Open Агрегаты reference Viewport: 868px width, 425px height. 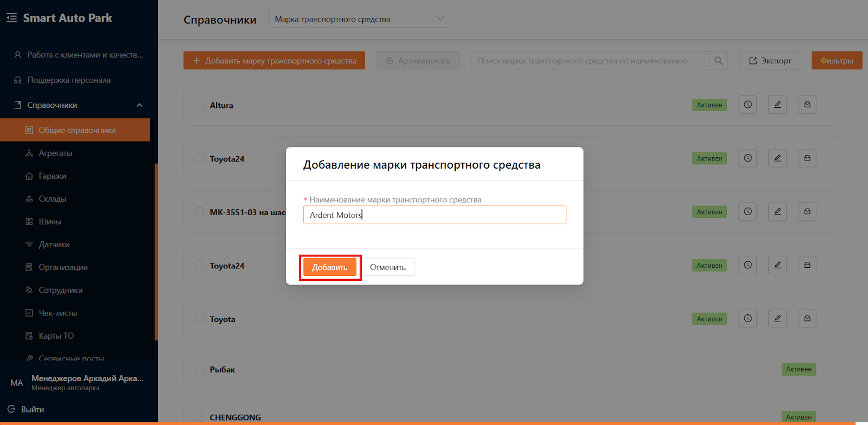(x=55, y=153)
